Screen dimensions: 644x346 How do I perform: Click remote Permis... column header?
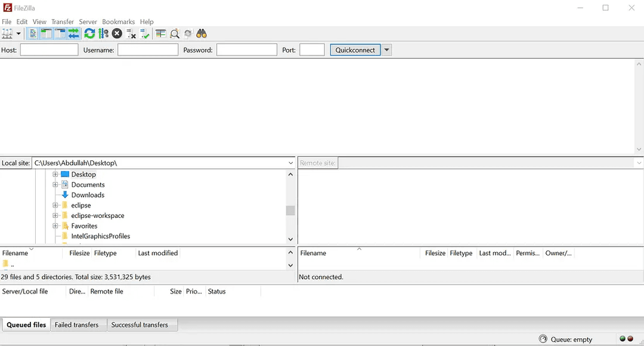528,253
